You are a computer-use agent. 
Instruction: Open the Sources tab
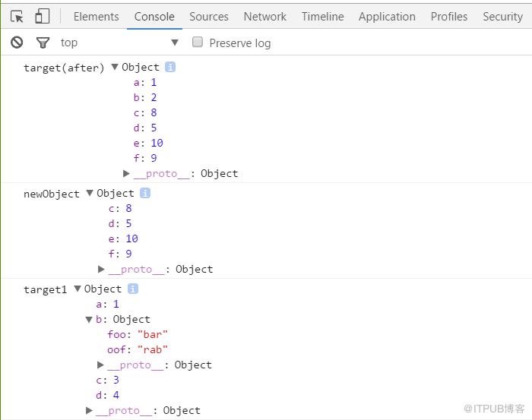pos(209,17)
